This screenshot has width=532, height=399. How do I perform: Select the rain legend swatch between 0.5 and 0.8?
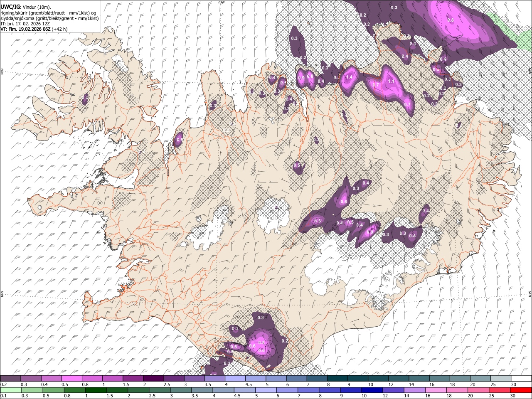coord(53,390)
